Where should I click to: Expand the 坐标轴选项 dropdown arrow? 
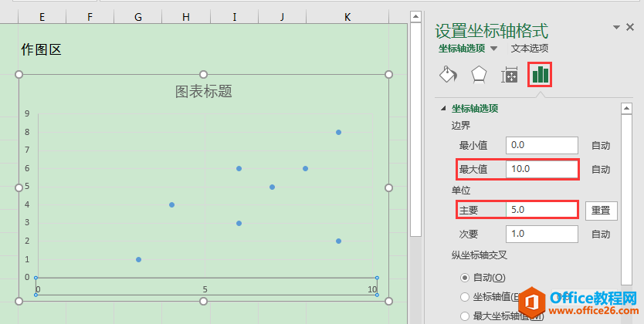494,49
